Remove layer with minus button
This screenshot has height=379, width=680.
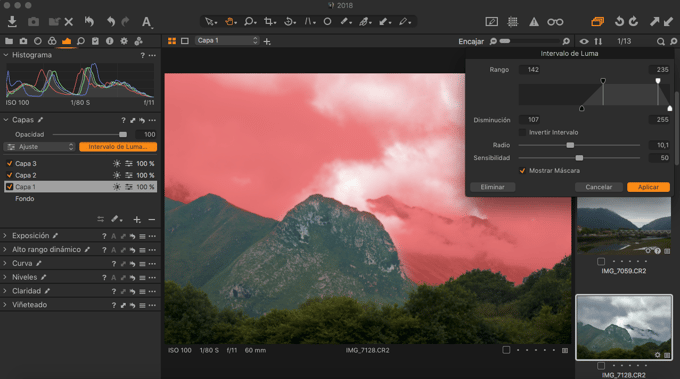pyautogui.click(x=151, y=220)
